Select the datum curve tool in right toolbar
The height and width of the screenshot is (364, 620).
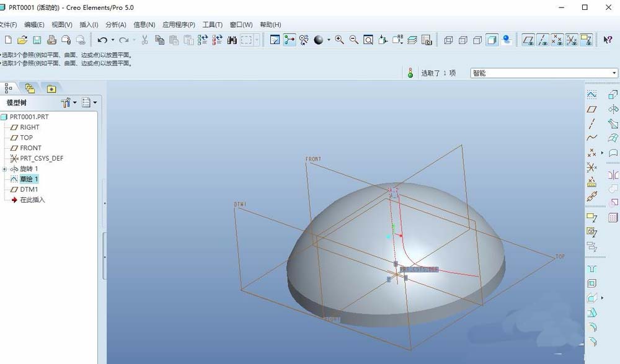click(x=591, y=138)
